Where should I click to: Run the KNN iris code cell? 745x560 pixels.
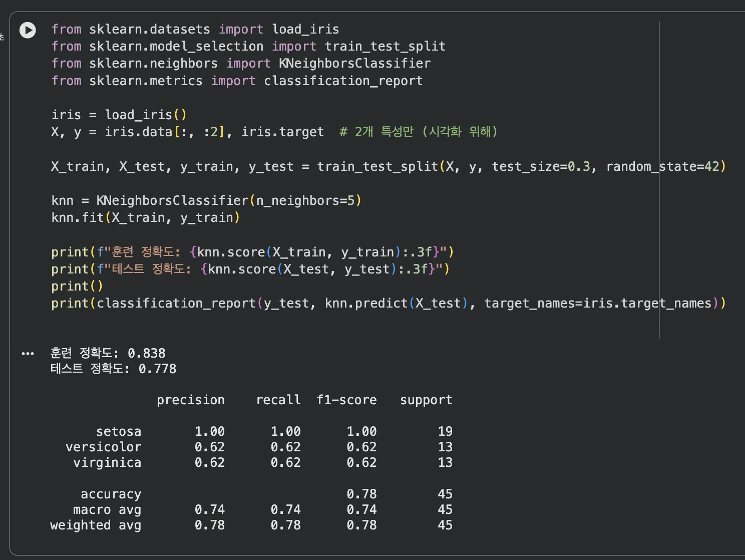(x=28, y=31)
